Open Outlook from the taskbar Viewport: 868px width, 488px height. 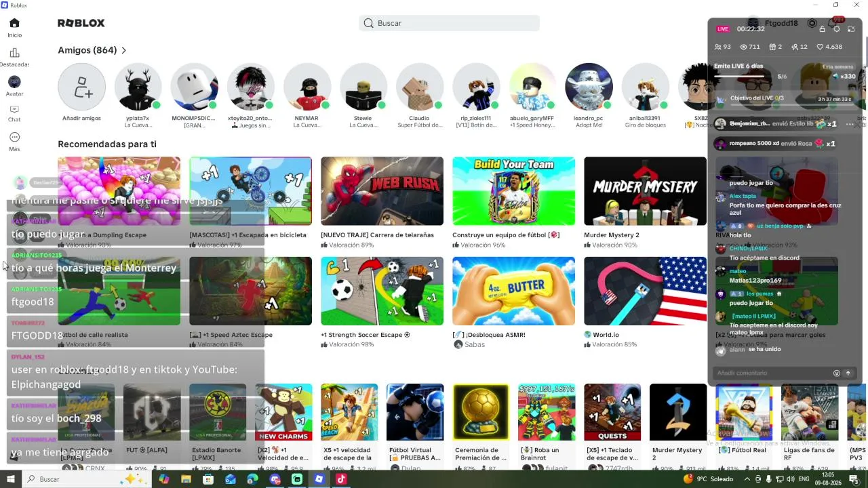pyautogui.click(x=231, y=479)
